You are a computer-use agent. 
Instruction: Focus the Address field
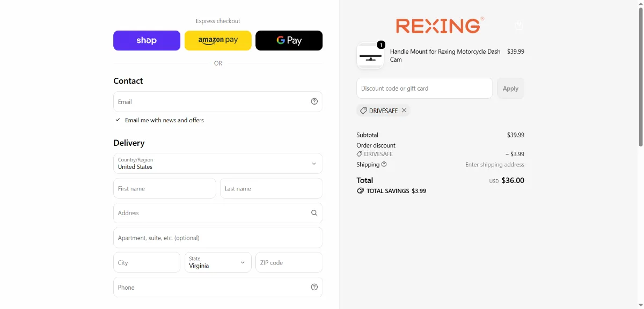218,213
